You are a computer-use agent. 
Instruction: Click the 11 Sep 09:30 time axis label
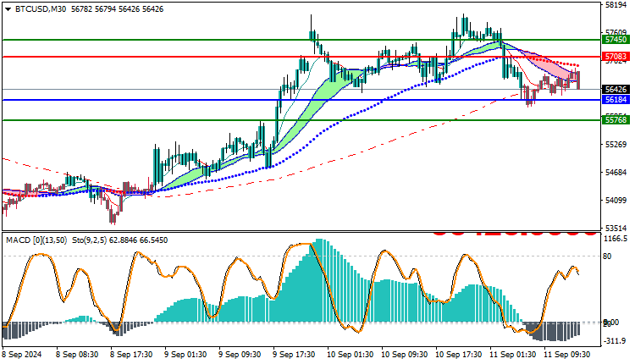pyautogui.click(x=567, y=355)
